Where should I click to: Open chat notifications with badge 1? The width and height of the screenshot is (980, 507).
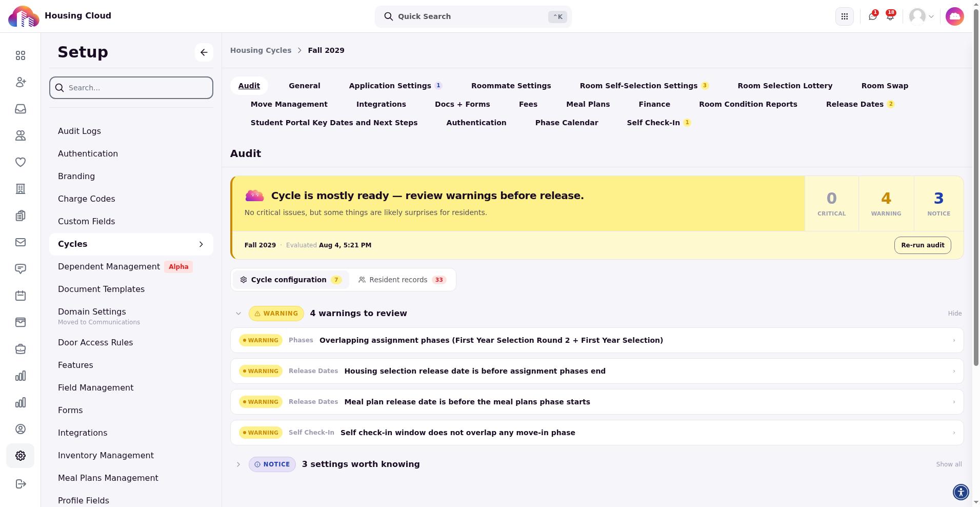(x=873, y=16)
